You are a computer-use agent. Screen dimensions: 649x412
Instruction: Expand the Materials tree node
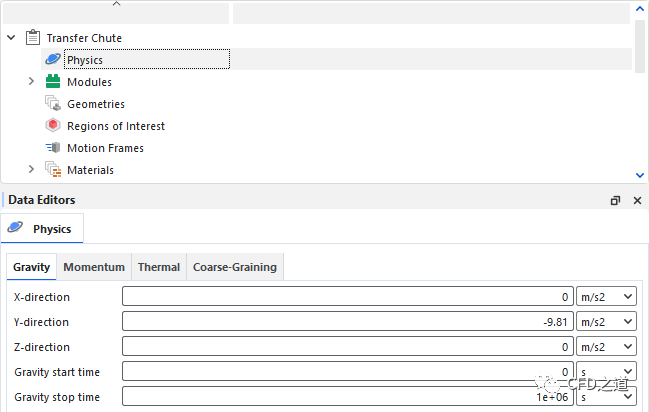tap(31, 170)
